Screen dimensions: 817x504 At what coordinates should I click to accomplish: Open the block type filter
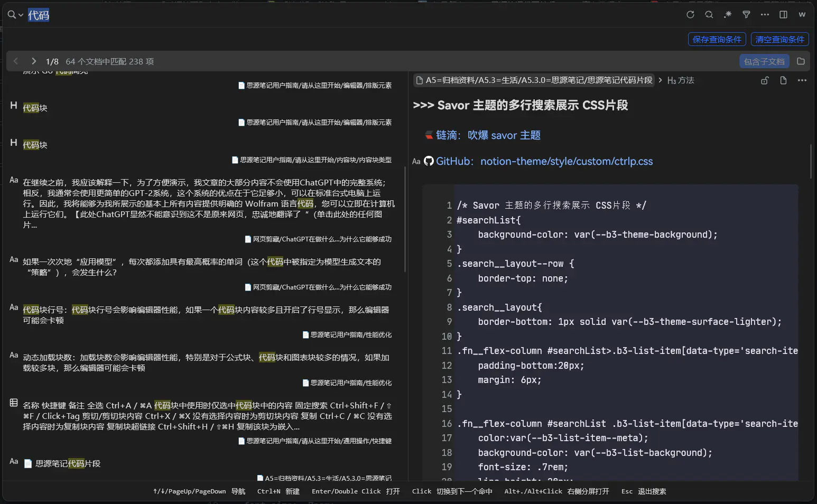[746, 15]
